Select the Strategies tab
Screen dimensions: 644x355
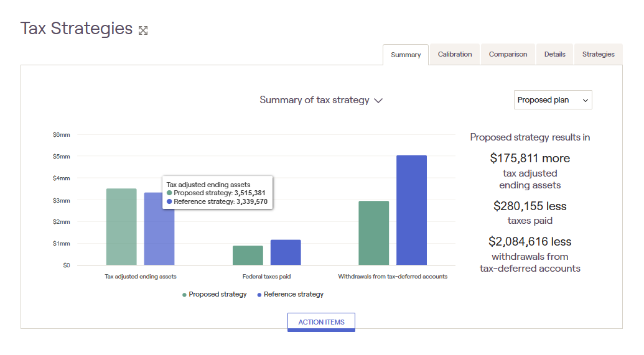coord(598,54)
